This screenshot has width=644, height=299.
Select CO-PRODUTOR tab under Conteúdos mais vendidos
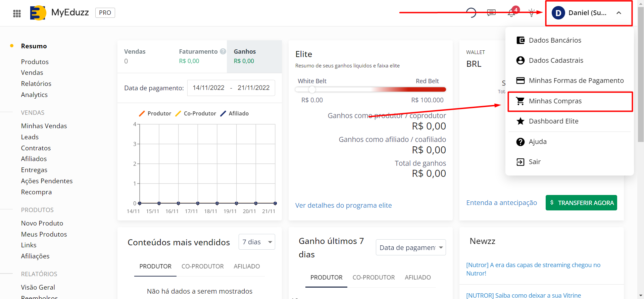coord(202,266)
